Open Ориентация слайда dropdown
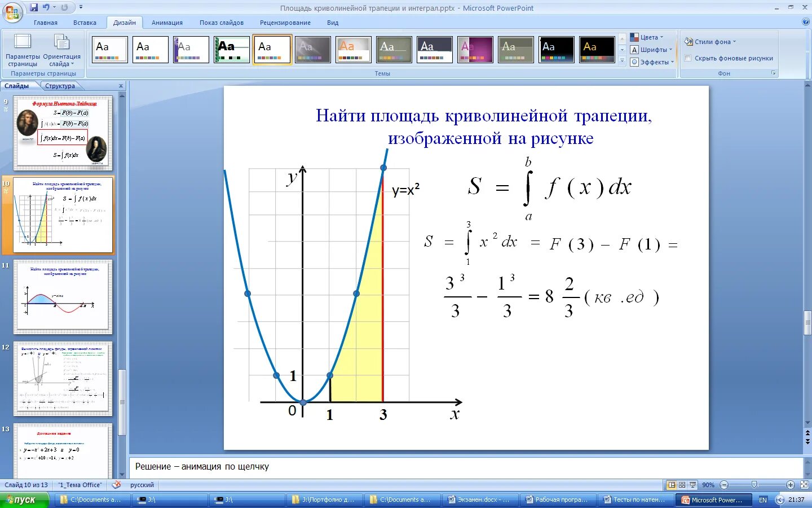812x508 pixels. click(x=61, y=51)
